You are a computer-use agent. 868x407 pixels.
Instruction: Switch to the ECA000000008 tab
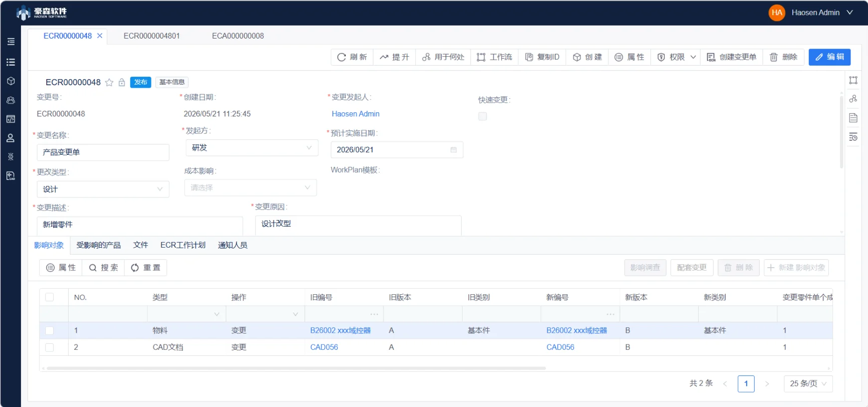[238, 36]
